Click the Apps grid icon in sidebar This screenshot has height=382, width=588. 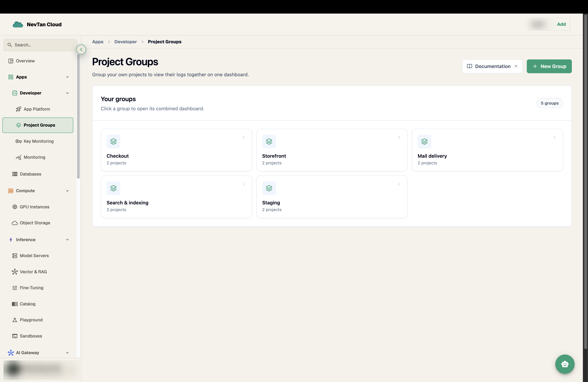(x=11, y=77)
